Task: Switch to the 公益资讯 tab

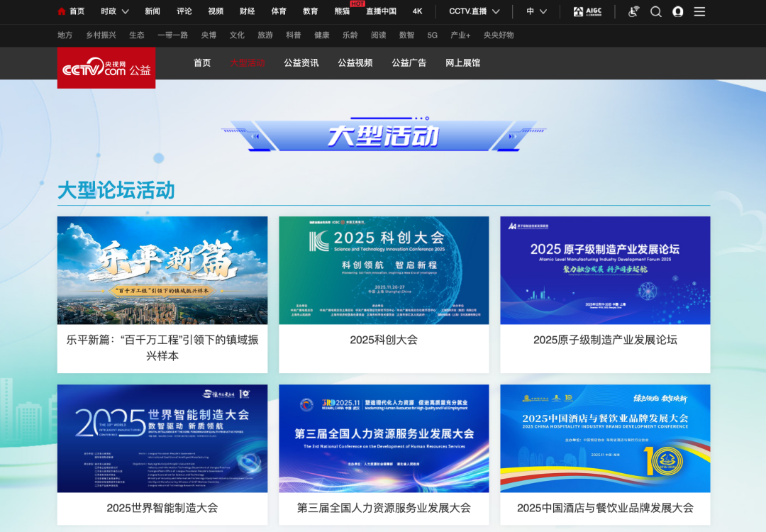Action: [x=301, y=62]
